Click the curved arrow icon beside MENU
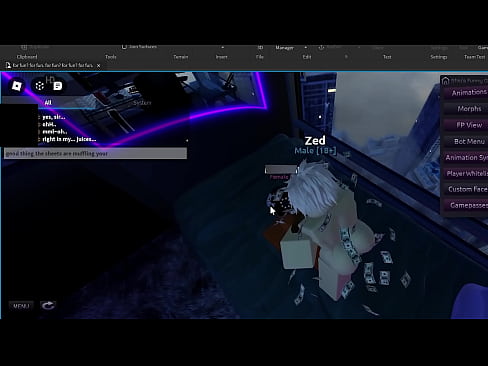 tap(48, 305)
